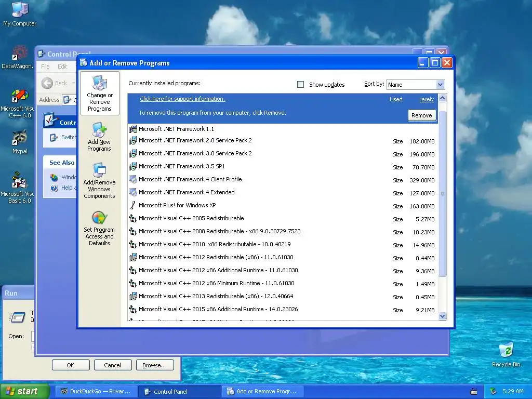The image size is (532, 399).
Task: Click the keyboard icon in taskbar tray
Action: (474, 392)
